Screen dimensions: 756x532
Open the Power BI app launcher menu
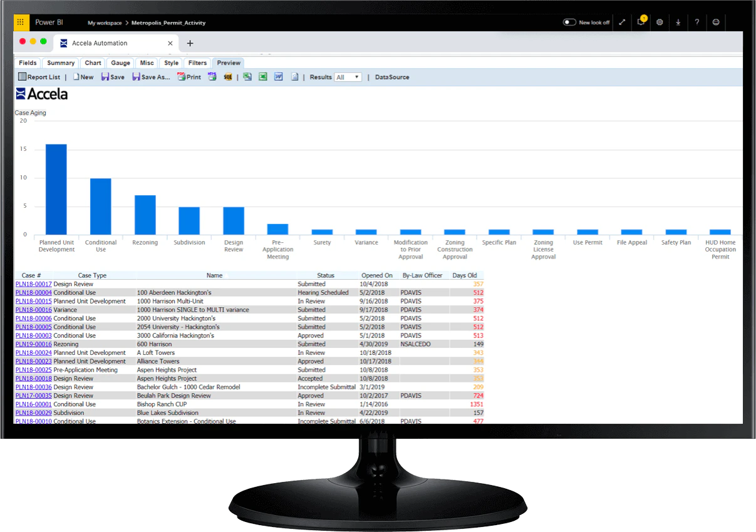click(x=21, y=22)
